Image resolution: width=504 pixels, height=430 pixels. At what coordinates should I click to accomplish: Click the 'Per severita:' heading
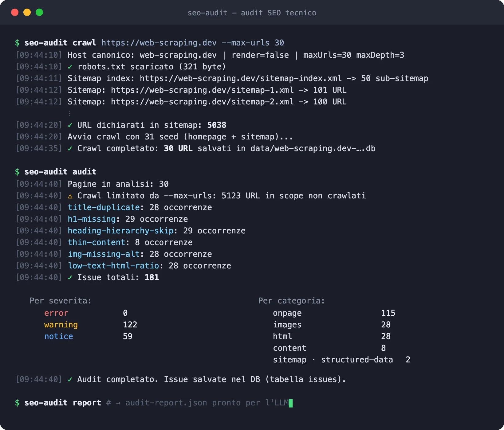coord(61,301)
